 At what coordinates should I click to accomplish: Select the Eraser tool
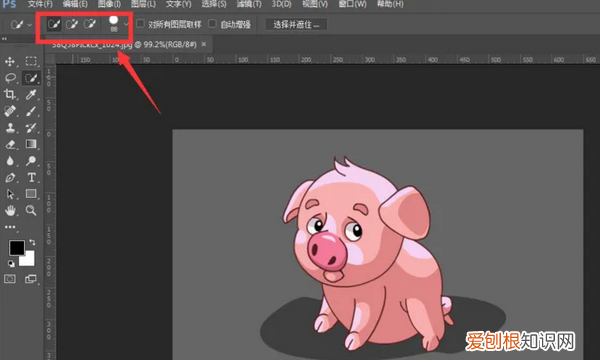10,144
